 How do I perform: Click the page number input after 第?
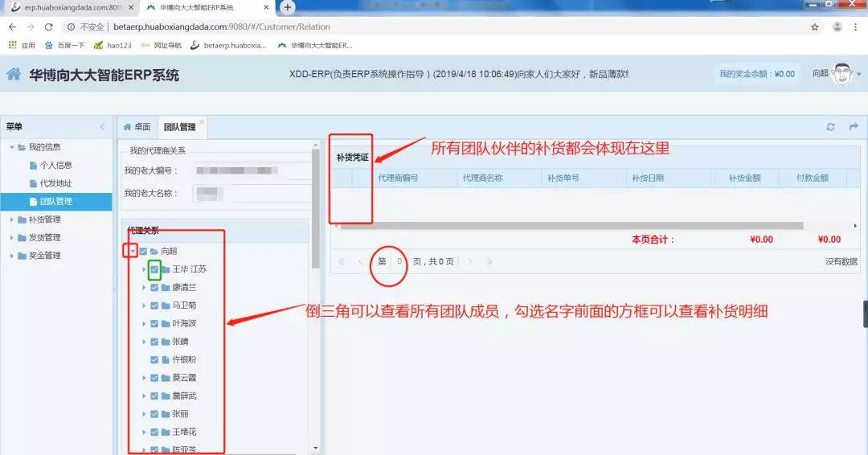(x=399, y=261)
